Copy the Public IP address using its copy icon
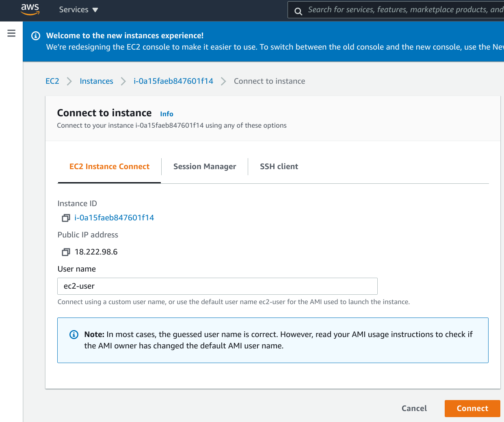 pyautogui.click(x=65, y=252)
